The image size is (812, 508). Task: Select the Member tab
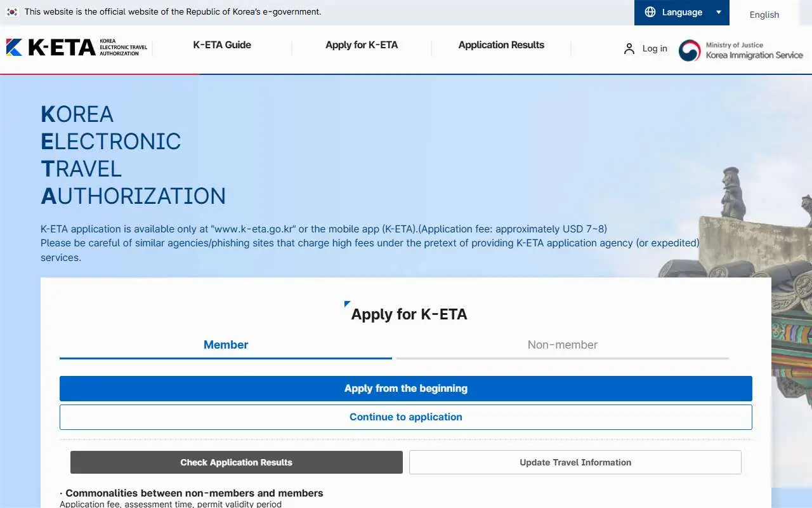click(x=226, y=345)
